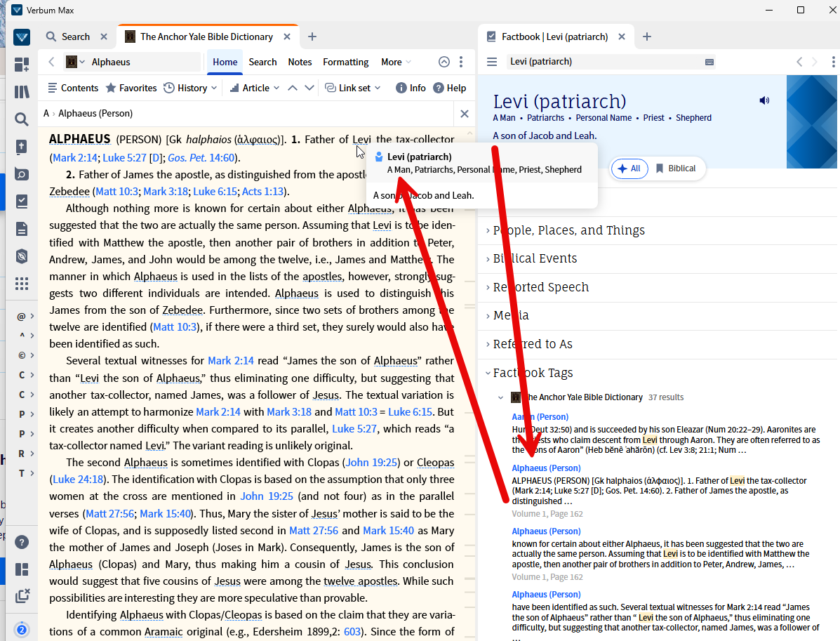Open the Search ribbon tab
This screenshot has width=840, height=641.
tap(262, 62)
